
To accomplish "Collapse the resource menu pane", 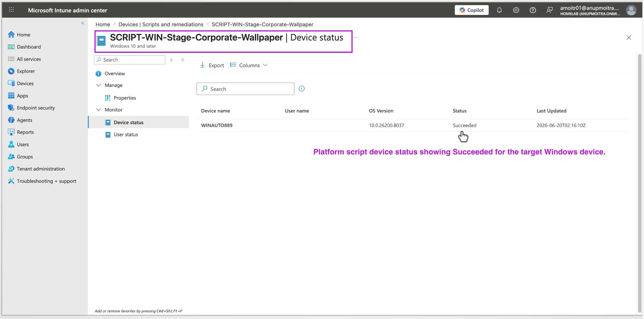I will (183, 60).
